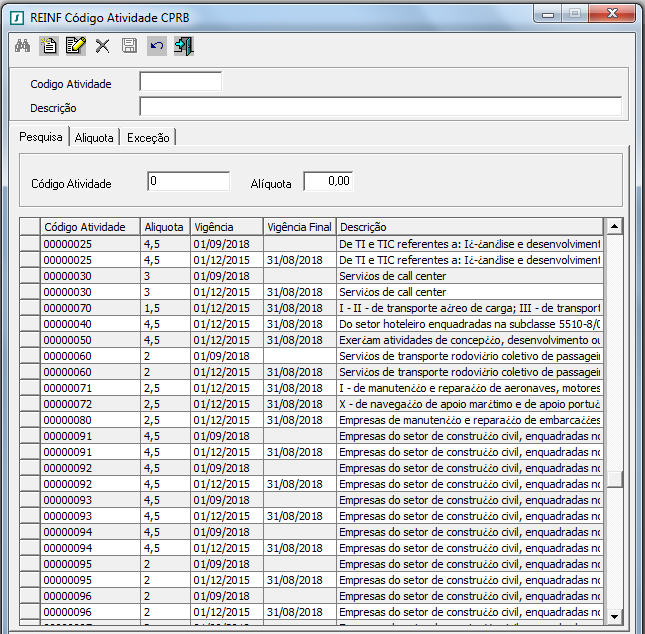Screen dimensions: 645x634
Task: Select row 00000030 Serviços de call center
Action: 320,275
